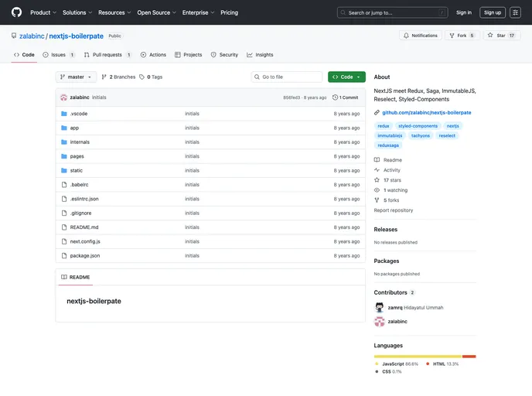Open the internals folder
This screenshot has height=396, width=532.
pos(80,142)
